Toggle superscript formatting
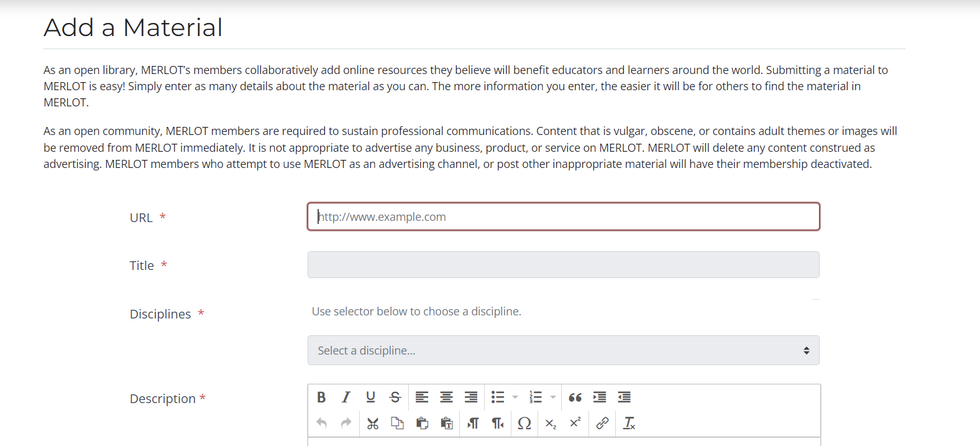The image size is (980, 446). pos(575,422)
